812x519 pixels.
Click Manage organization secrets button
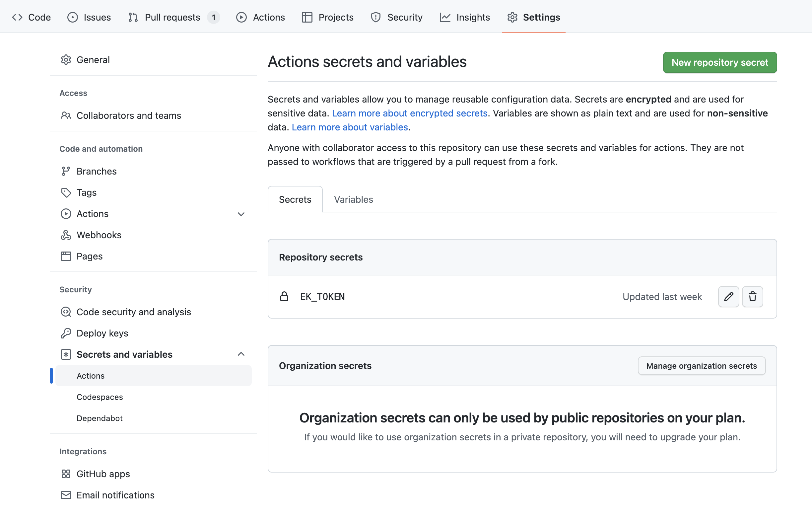(x=702, y=366)
